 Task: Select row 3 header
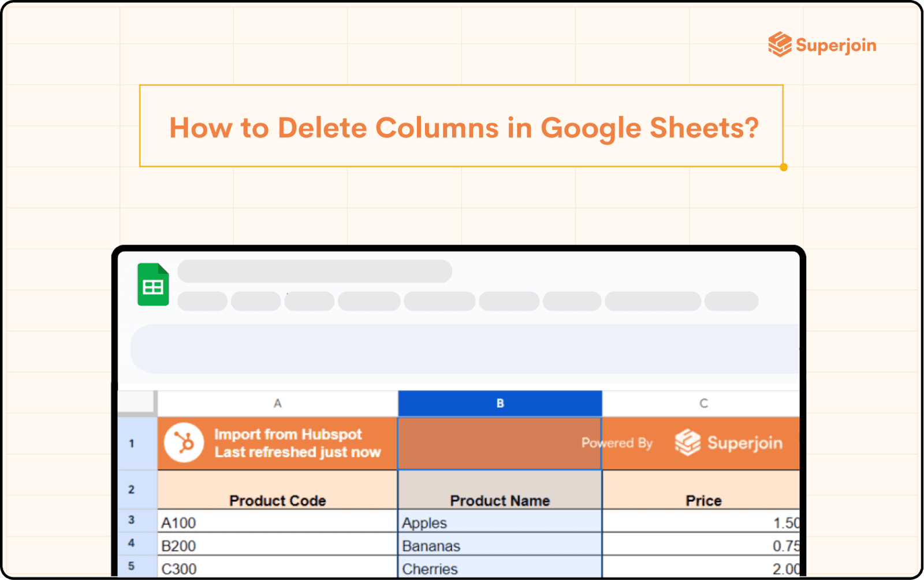coord(137,520)
